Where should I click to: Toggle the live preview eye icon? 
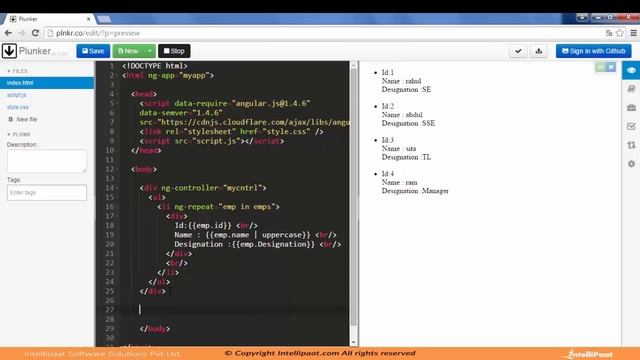631,70
